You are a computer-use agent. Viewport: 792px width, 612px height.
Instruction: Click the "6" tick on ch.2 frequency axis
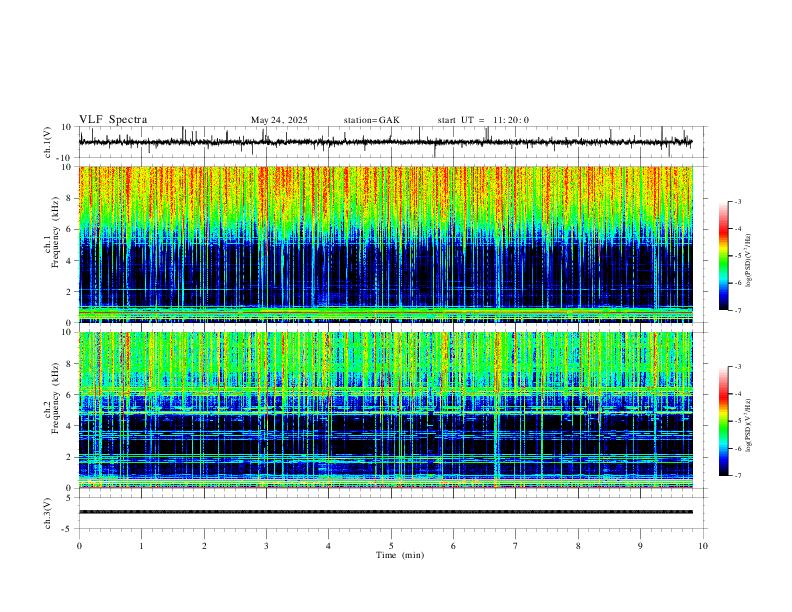click(x=70, y=395)
